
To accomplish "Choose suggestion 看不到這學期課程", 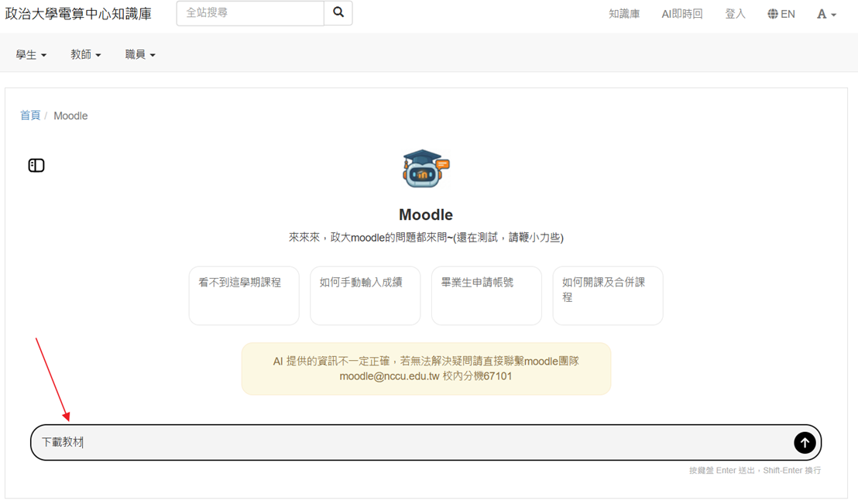I will pyautogui.click(x=244, y=296).
